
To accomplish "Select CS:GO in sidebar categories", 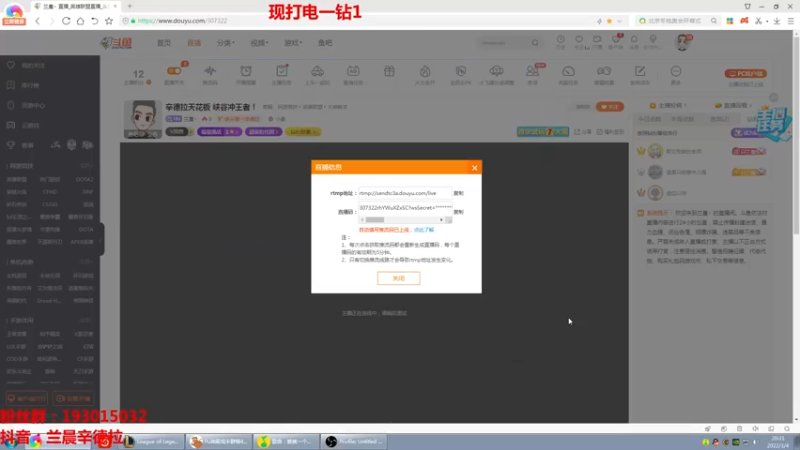I will click(49, 204).
